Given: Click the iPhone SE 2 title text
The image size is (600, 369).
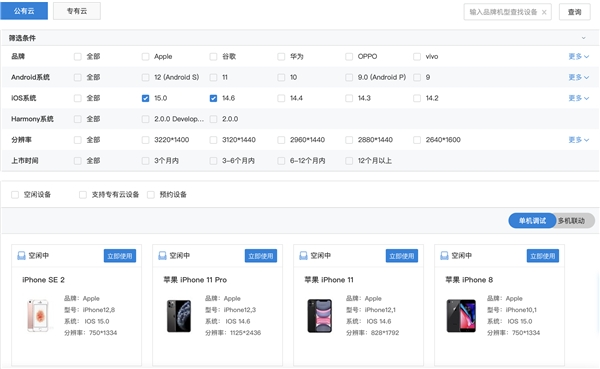Looking at the screenshot, I should 43,280.
